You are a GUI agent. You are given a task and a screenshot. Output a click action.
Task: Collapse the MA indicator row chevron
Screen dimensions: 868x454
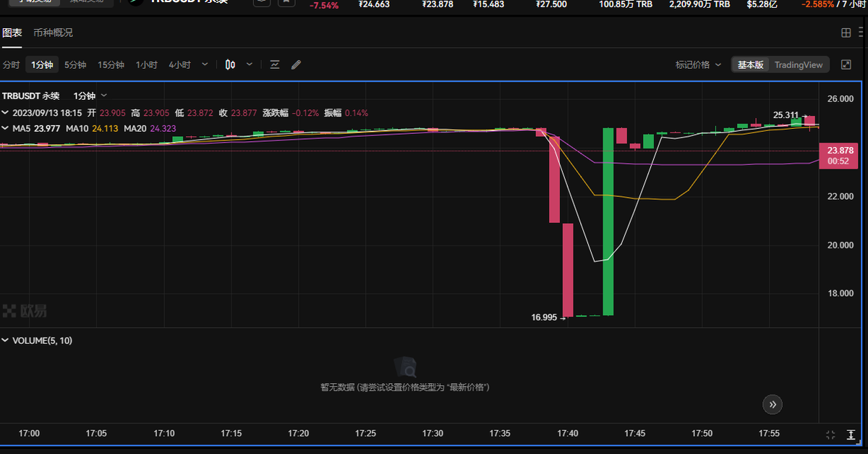(6, 128)
